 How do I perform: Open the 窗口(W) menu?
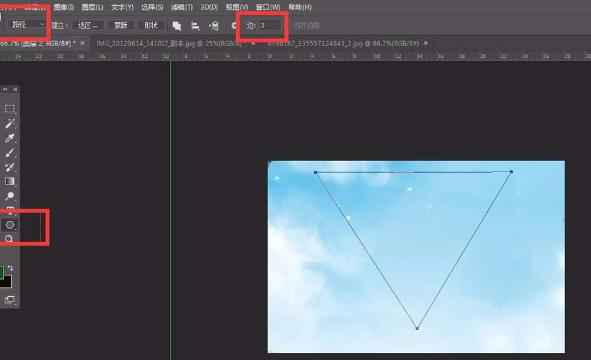pyautogui.click(x=268, y=7)
